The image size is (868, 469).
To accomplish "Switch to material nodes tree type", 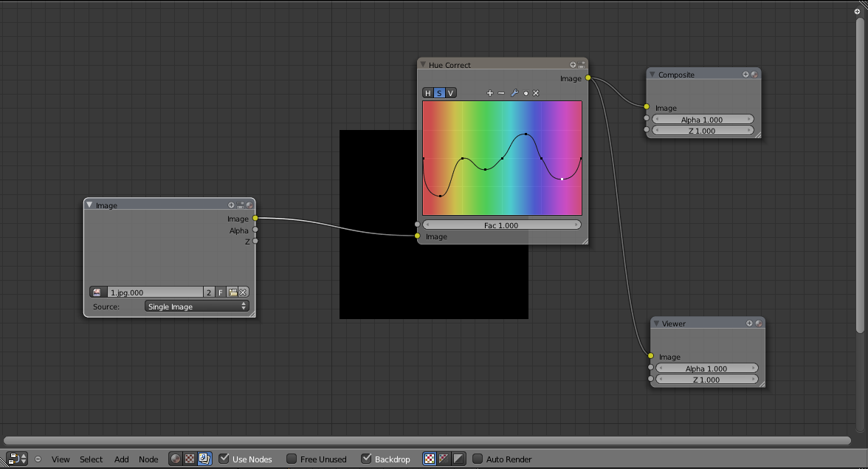I will (x=176, y=459).
